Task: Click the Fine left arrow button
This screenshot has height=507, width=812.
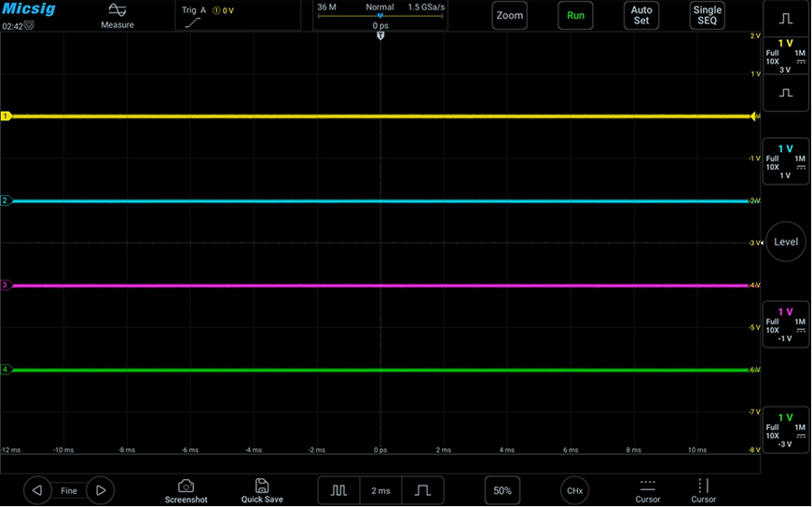Action: [x=37, y=490]
